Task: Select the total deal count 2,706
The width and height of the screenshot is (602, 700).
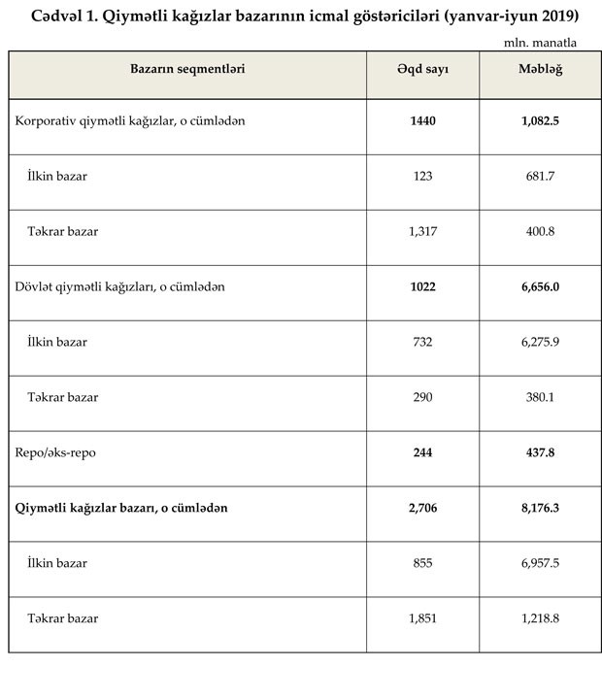Action: [422, 508]
